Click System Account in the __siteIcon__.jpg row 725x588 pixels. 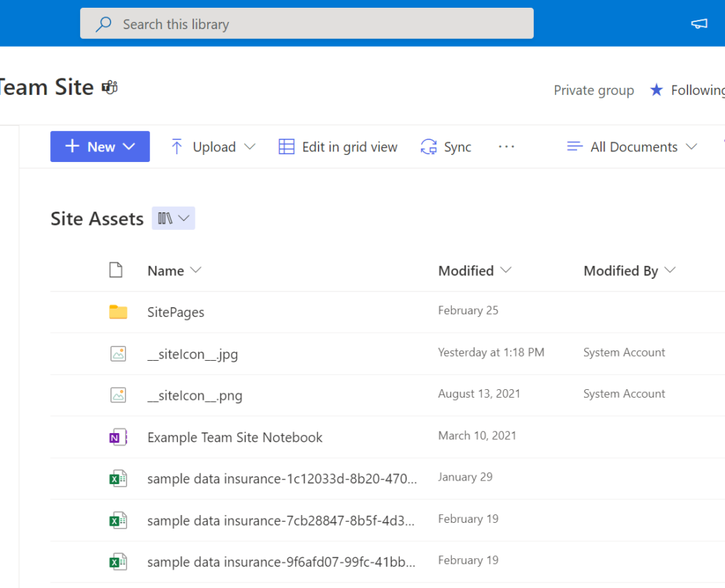(x=624, y=352)
